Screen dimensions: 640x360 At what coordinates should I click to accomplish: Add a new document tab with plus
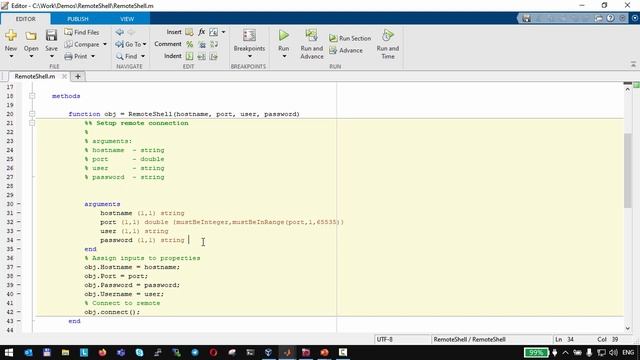[x=78, y=76]
